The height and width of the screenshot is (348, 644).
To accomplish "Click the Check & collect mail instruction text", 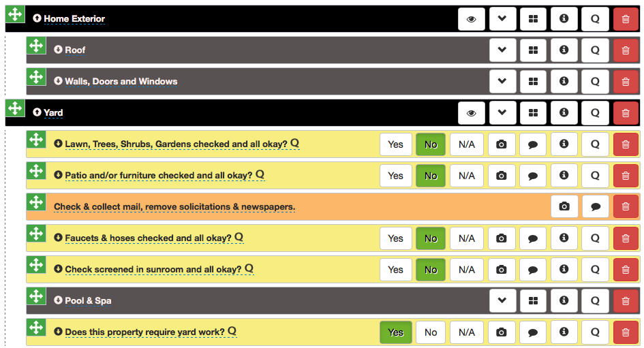I will coord(174,207).
